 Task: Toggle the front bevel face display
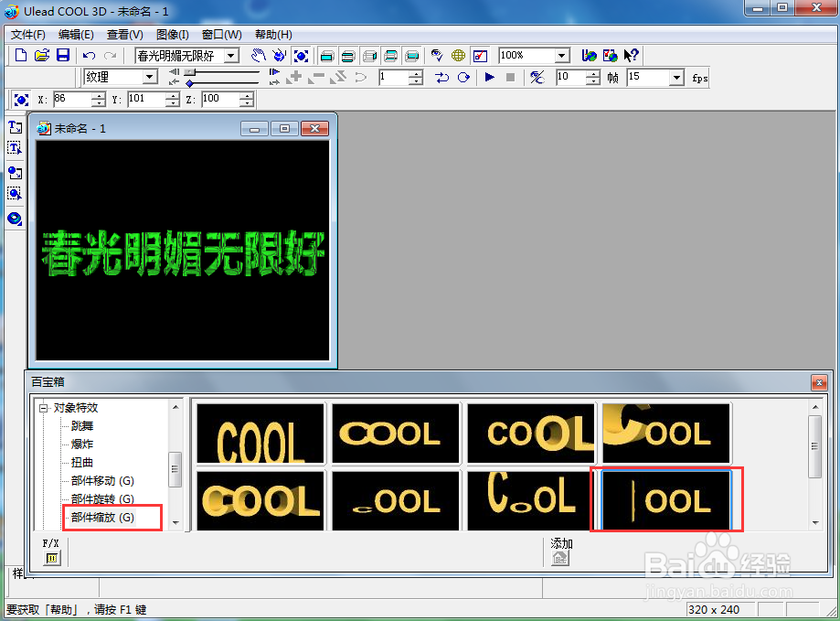pyautogui.click(x=348, y=56)
